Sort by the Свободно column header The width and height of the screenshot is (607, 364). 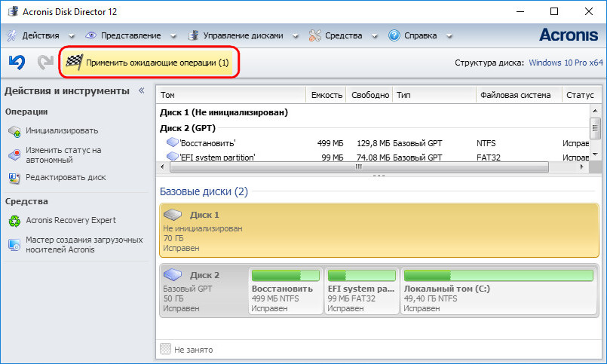click(x=369, y=95)
